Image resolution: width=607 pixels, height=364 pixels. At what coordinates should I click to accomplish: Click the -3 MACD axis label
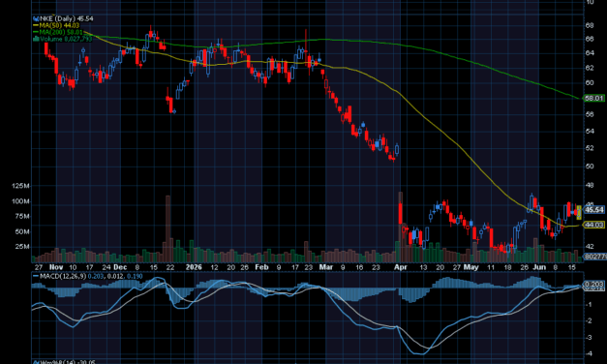click(589, 338)
